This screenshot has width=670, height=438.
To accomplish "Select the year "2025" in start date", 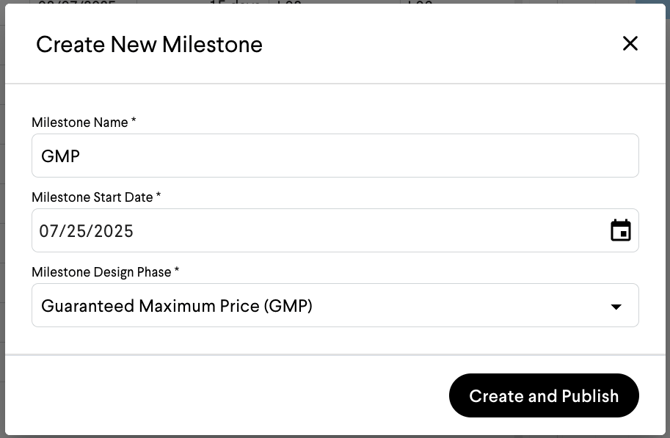I will click(x=114, y=231).
